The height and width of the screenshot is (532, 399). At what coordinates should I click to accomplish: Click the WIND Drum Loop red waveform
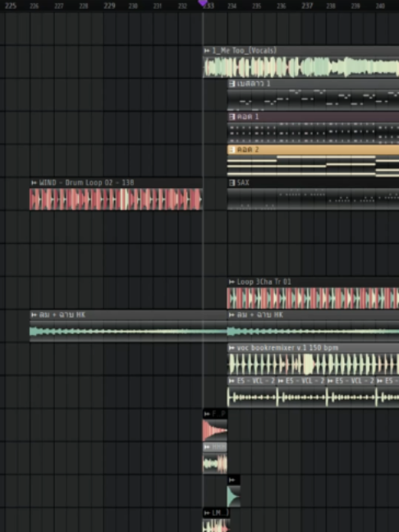[116, 199]
